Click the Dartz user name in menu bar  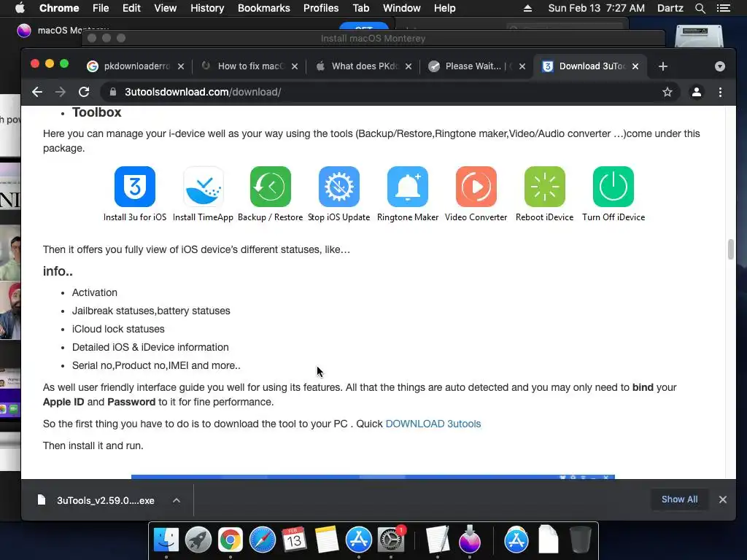670,8
